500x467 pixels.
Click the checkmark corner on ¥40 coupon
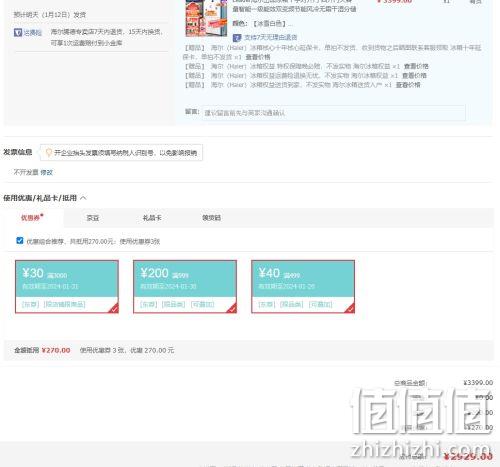(x=350, y=309)
